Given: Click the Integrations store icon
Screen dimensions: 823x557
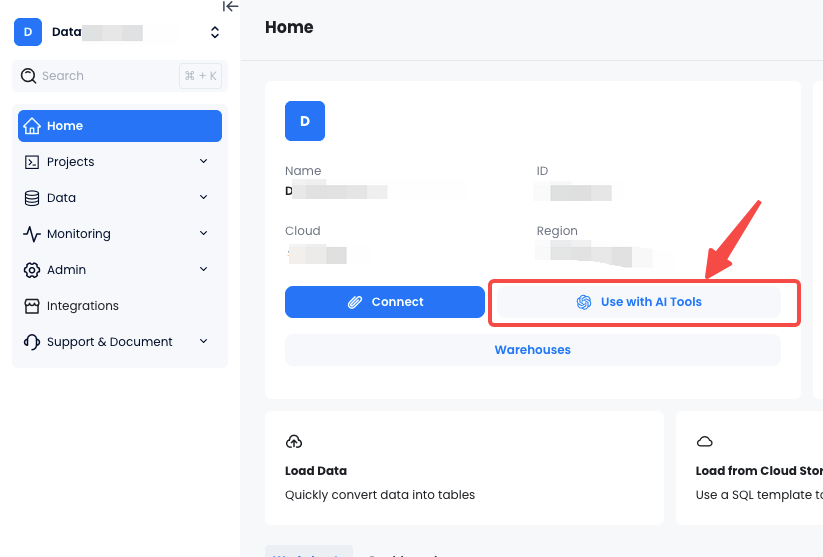Looking at the screenshot, I should 32,306.
